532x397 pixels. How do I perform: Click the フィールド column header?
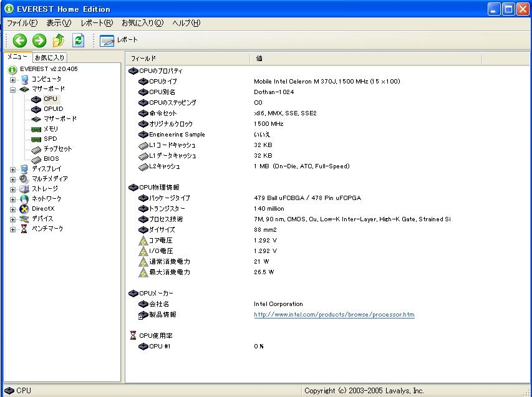coord(187,58)
